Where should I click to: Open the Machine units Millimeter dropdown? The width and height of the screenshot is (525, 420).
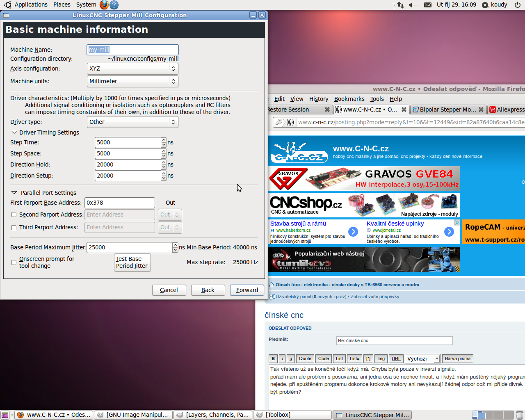(x=132, y=81)
